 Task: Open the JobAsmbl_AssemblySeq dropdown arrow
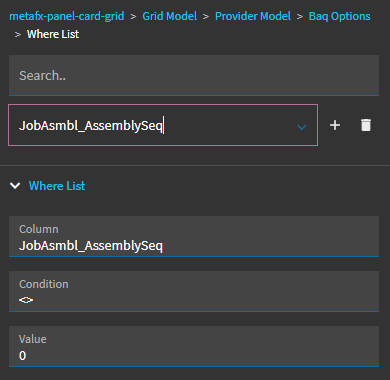[302, 127]
